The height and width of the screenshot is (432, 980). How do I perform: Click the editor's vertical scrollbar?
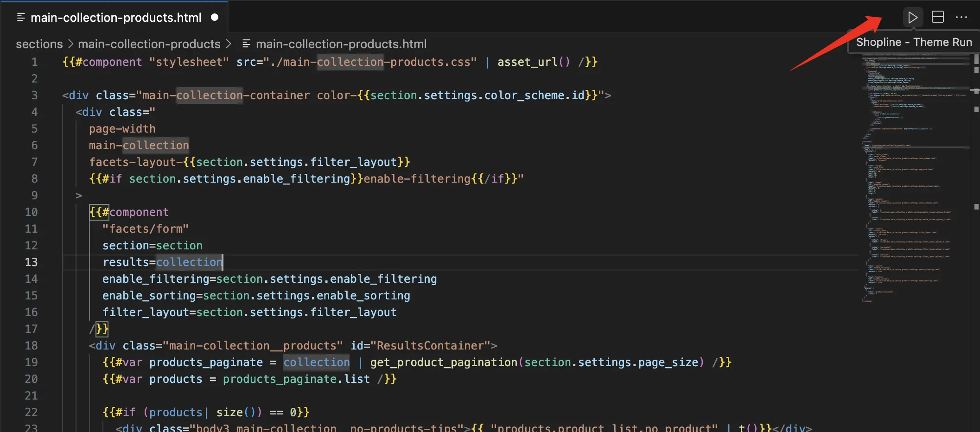975,232
